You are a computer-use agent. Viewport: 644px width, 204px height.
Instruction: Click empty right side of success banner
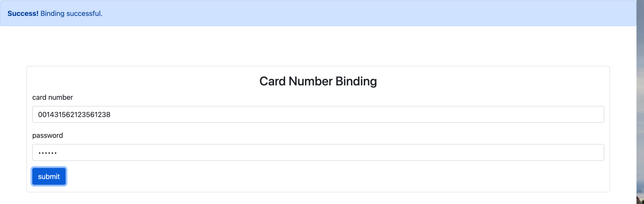[x=398, y=13]
